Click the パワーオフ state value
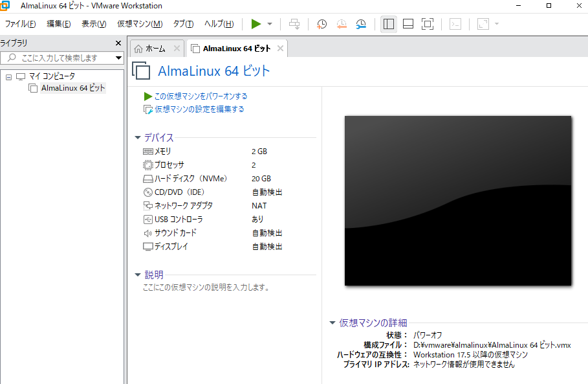This screenshot has height=384, width=588. [x=428, y=335]
